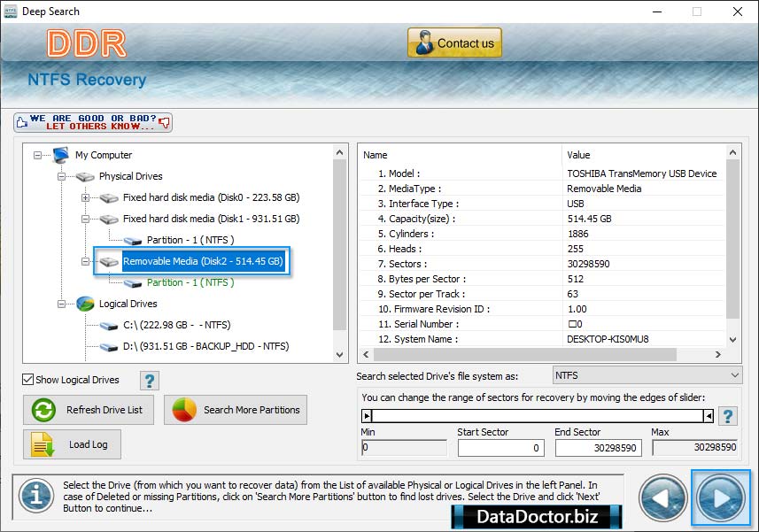Click the DDR logo

pos(87,43)
